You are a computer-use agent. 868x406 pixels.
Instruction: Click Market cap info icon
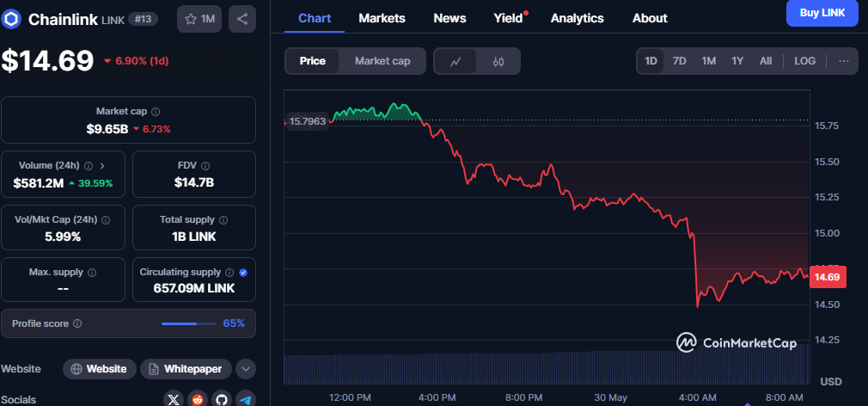click(x=156, y=111)
